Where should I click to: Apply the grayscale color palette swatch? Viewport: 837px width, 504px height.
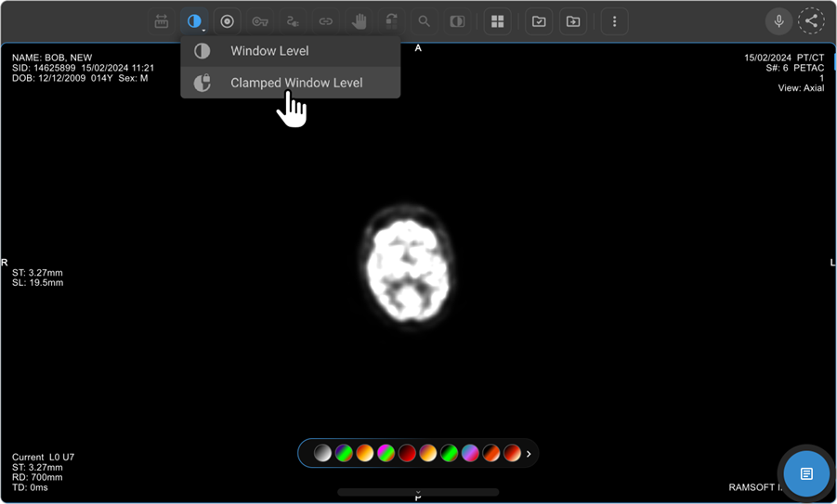pyautogui.click(x=322, y=454)
